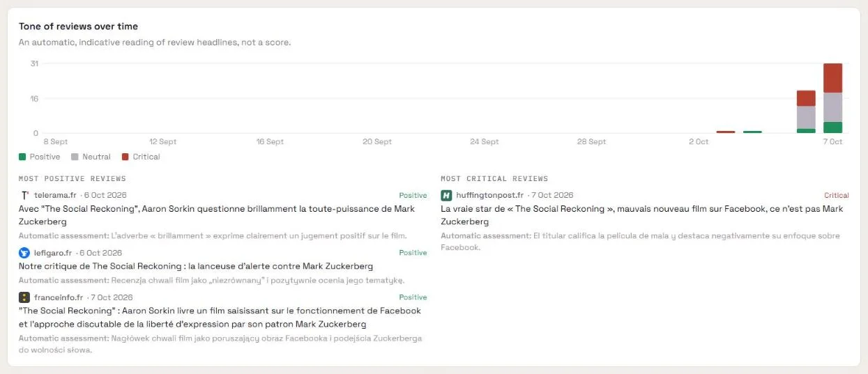This screenshot has height=374, width=868.
Task: Click the '7 Oct' axis label
Action: [832, 141]
